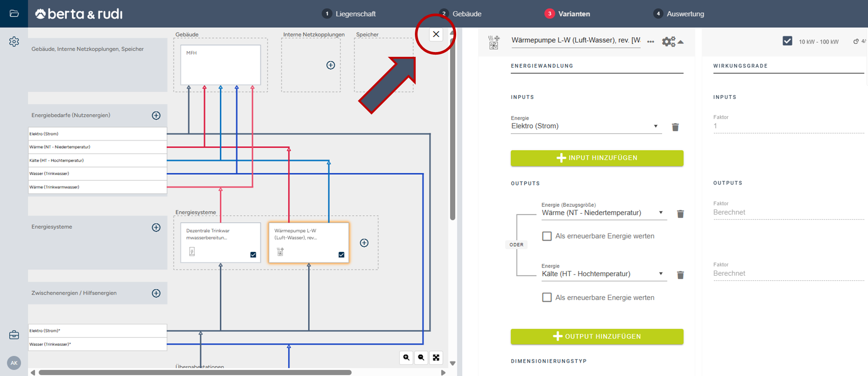Open the folder icon in top-left corner
This screenshot has height=376, width=868.
[14, 13]
